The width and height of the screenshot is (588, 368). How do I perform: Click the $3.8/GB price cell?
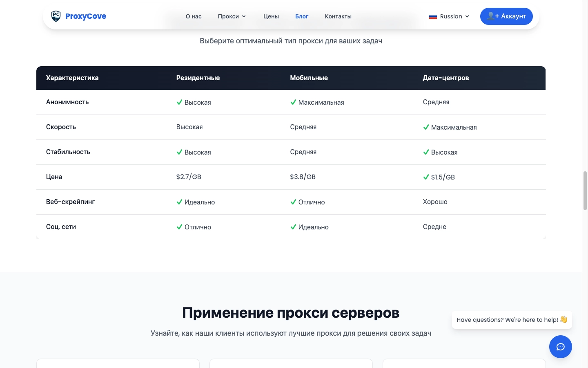(x=303, y=177)
